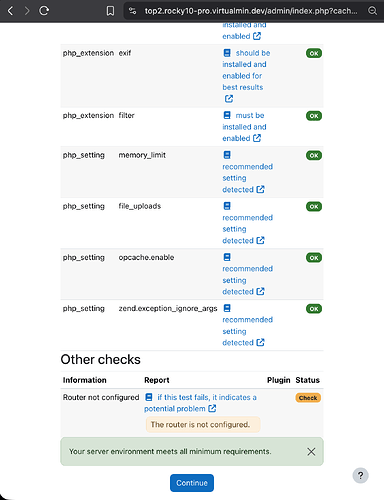Open opcache.enable documentation book icon
This screenshot has width=384, height=500.
[227, 257]
